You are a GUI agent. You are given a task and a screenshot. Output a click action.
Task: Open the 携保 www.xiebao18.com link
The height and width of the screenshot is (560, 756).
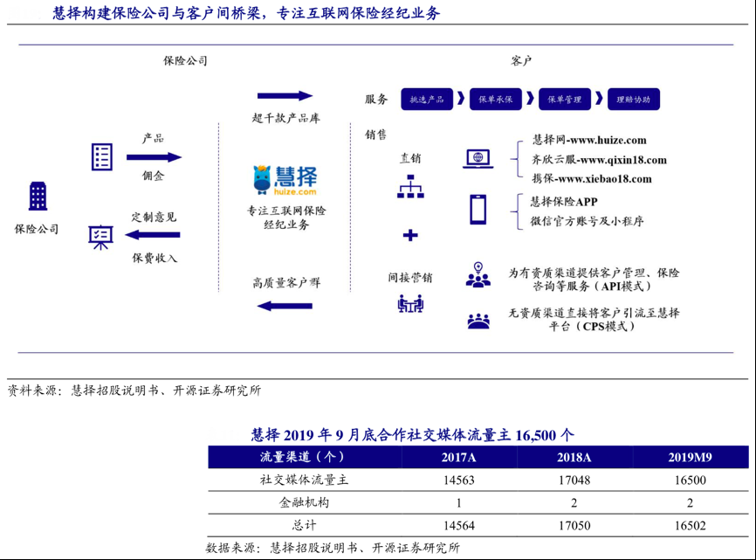point(591,179)
